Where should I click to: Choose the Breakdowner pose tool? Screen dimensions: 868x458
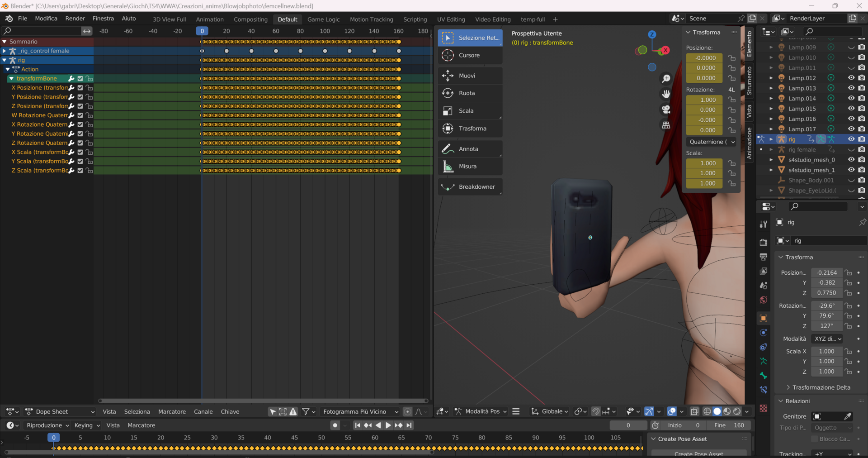(470, 187)
